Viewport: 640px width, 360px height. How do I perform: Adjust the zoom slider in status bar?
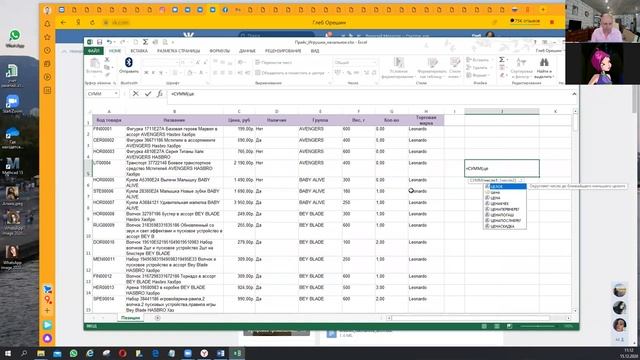point(537,326)
